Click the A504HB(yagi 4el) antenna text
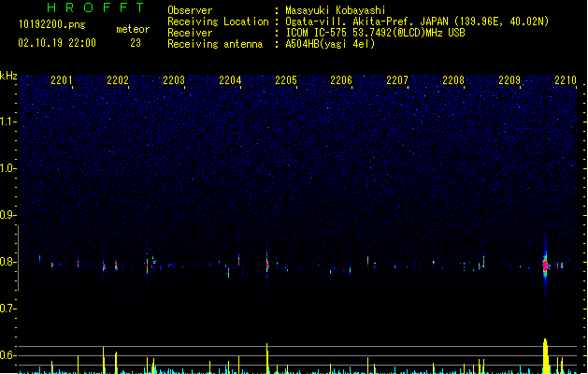The height and width of the screenshot is (374, 588). (330, 44)
